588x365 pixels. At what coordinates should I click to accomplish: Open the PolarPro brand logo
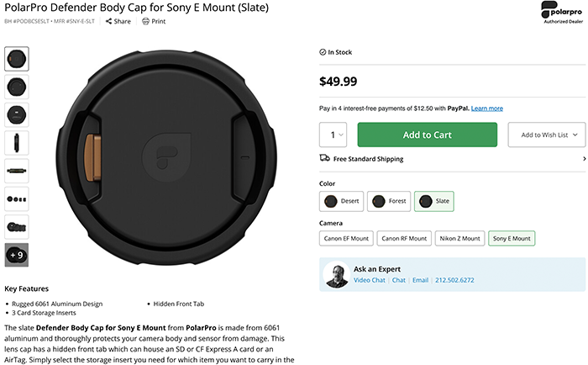[563, 13]
